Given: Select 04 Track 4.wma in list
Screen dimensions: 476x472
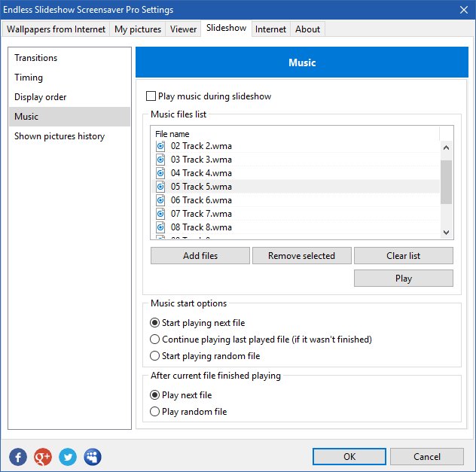Looking at the screenshot, I should tap(295, 173).
